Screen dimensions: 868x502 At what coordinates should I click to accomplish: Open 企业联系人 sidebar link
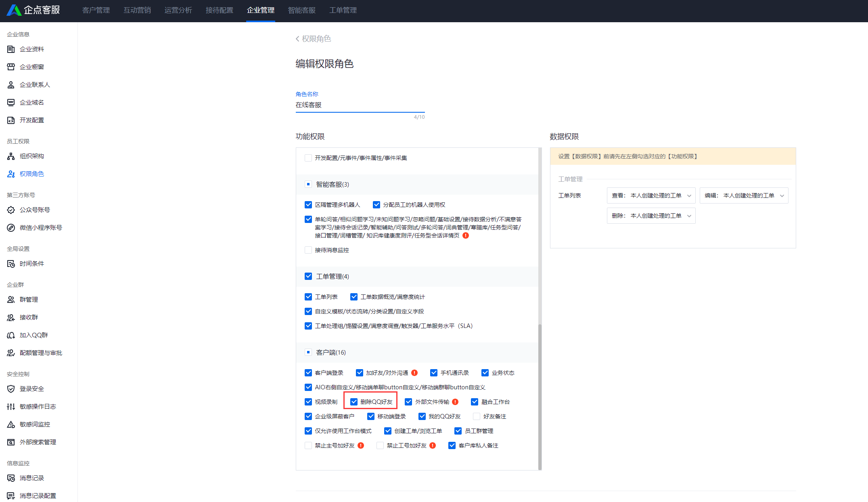(x=35, y=85)
